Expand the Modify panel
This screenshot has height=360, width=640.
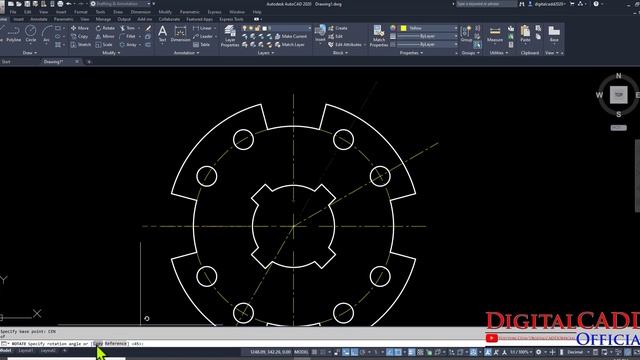click(x=111, y=53)
